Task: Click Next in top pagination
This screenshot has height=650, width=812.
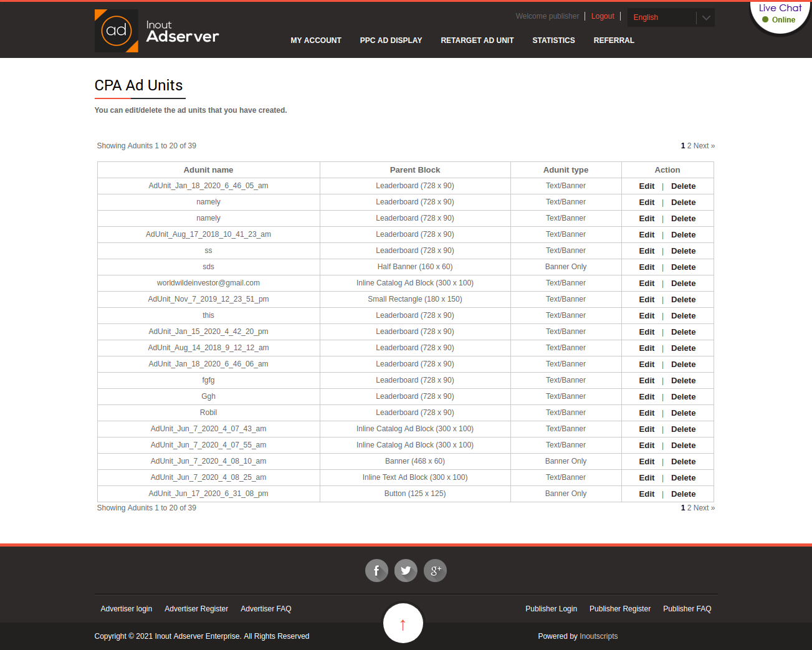Action: pos(704,146)
